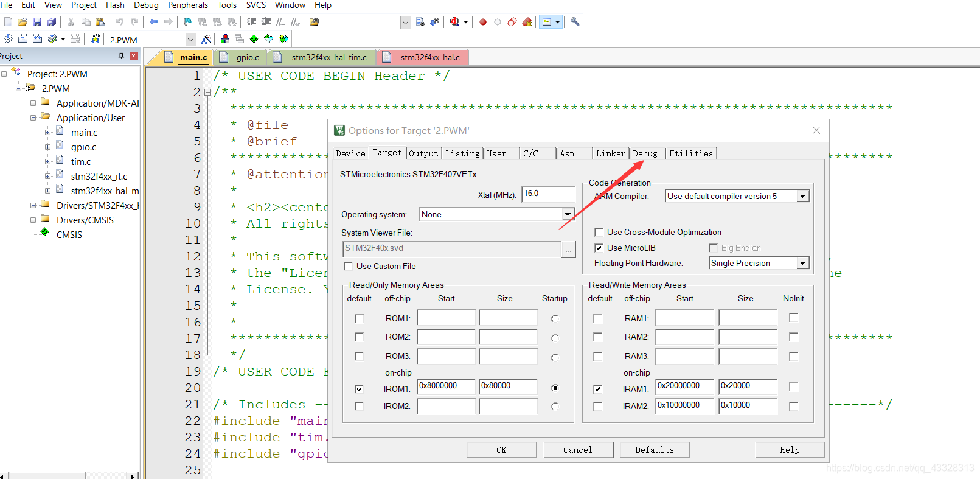The height and width of the screenshot is (479, 980).
Task: Click the Defaults button
Action: coord(655,450)
